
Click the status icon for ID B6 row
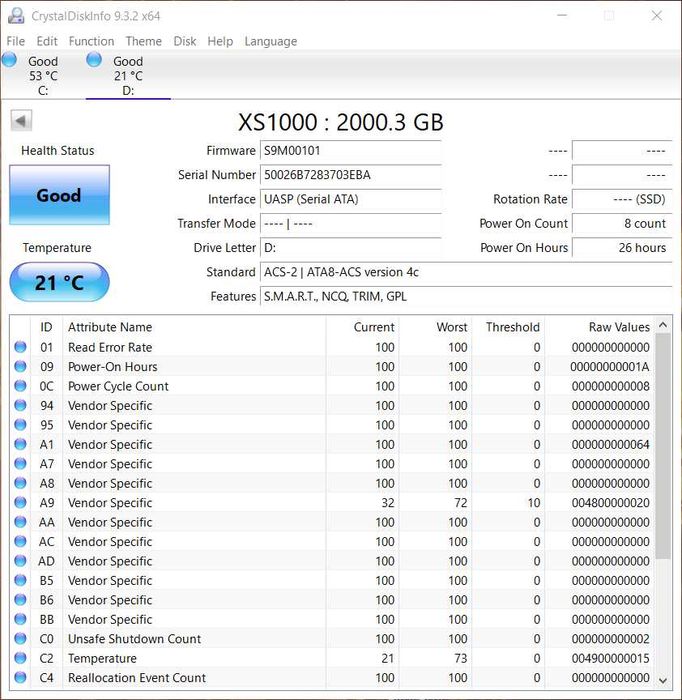point(21,599)
